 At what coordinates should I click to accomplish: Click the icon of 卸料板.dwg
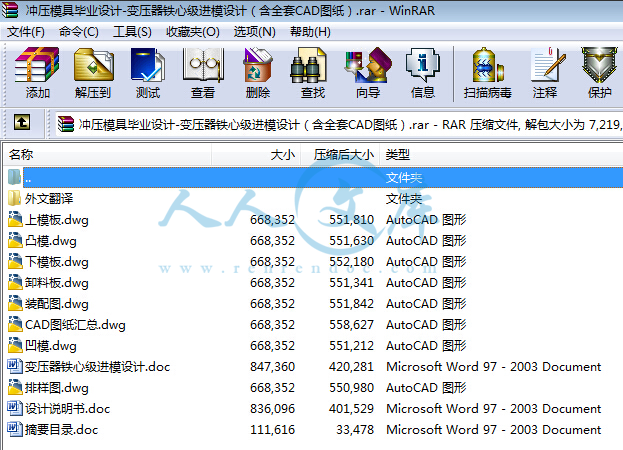pyautogui.click(x=15, y=282)
